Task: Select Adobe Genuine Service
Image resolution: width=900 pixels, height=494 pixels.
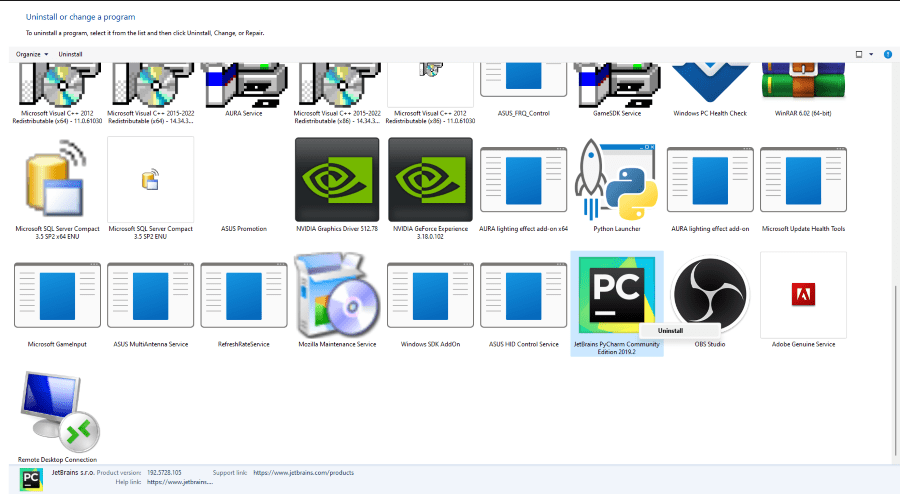Action: [803, 300]
